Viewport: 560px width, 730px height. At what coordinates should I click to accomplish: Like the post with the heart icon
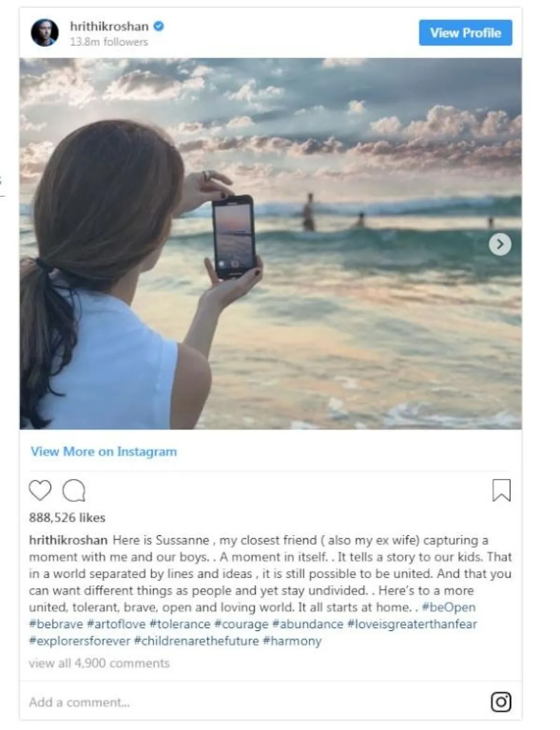pos(40,490)
